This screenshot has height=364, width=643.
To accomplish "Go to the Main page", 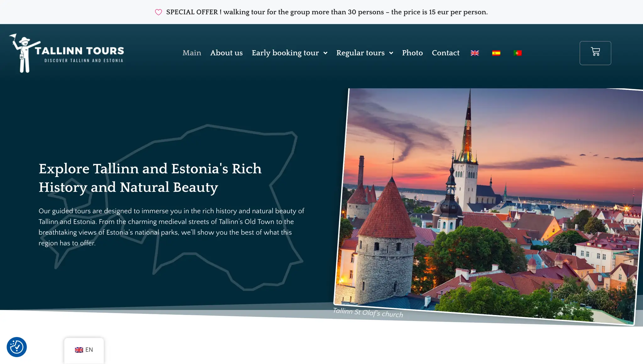I will [x=192, y=53].
